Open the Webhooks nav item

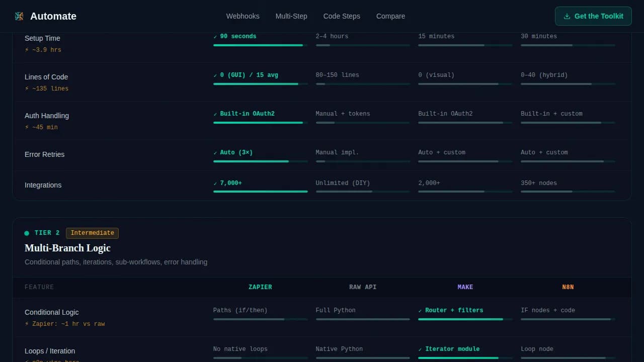pos(243,16)
